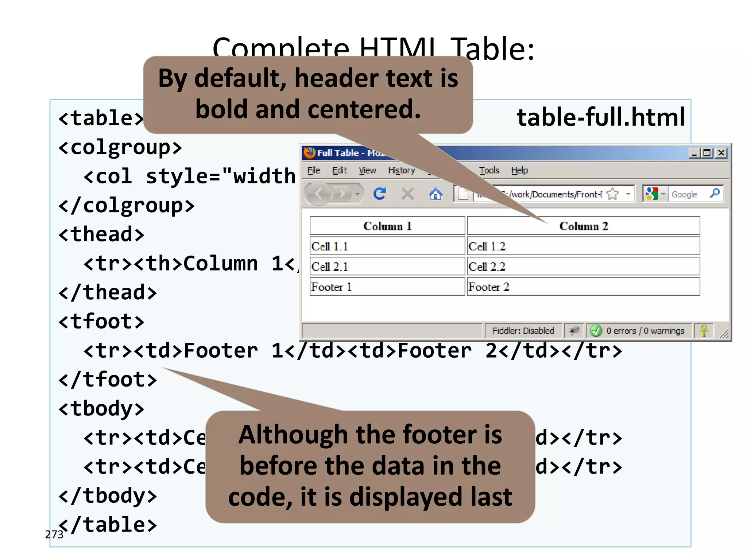Open the View menu
This screenshot has width=747, height=560.
(367, 170)
